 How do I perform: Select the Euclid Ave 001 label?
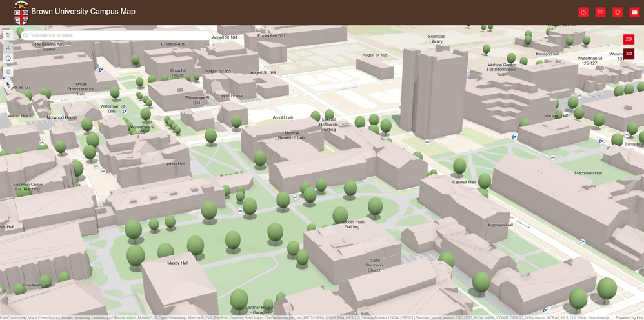[x=271, y=36]
